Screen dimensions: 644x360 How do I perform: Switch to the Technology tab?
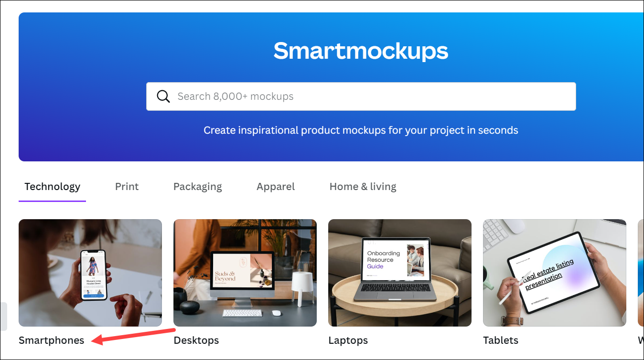pyautogui.click(x=52, y=187)
